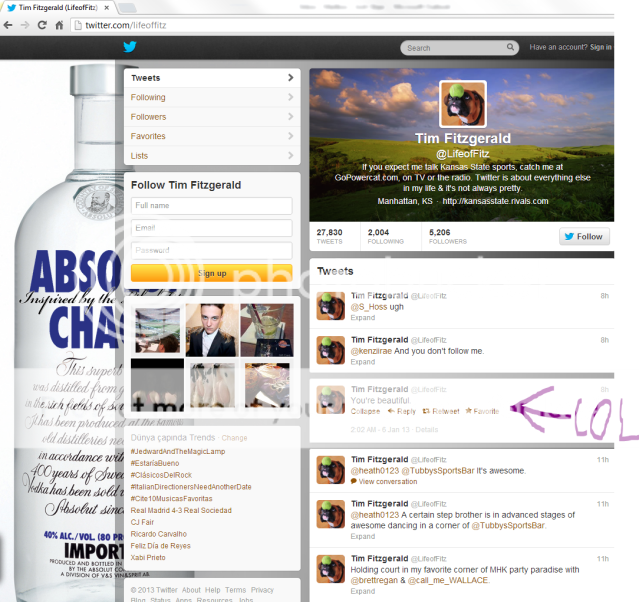Click the Follow button on profile
The width and height of the screenshot is (639, 602).
(x=584, y=236)
